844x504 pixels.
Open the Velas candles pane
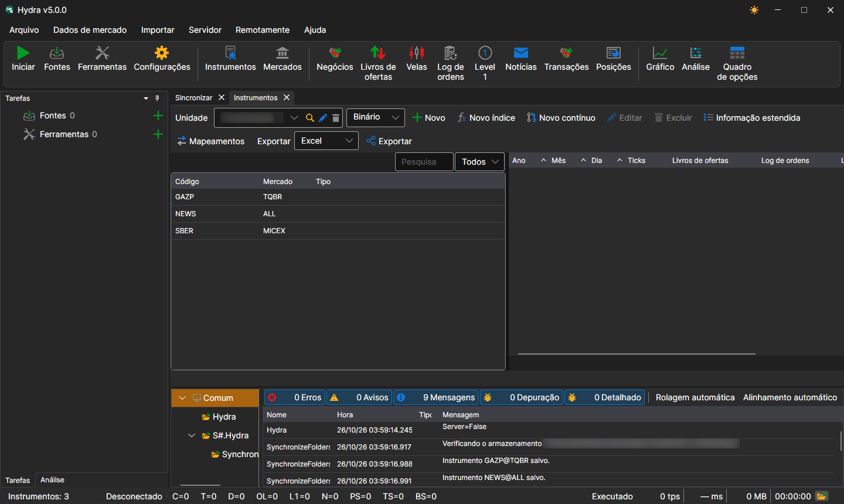[x=417, y=59]
